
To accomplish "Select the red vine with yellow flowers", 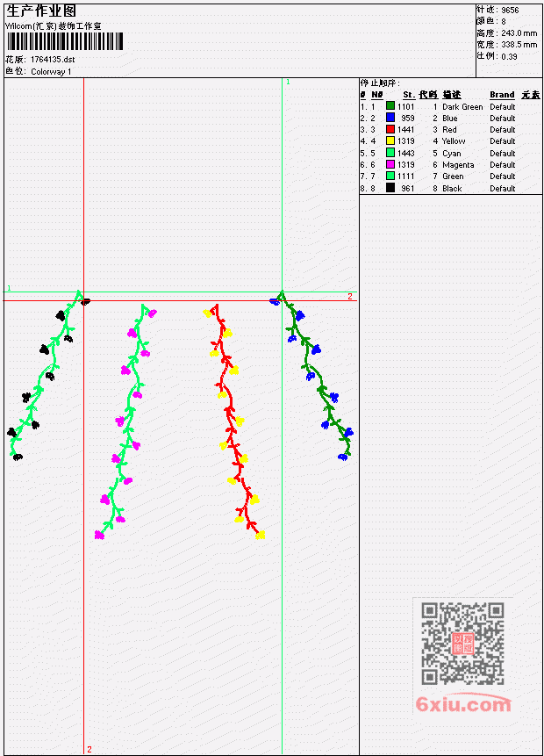I will click(234, 421).
